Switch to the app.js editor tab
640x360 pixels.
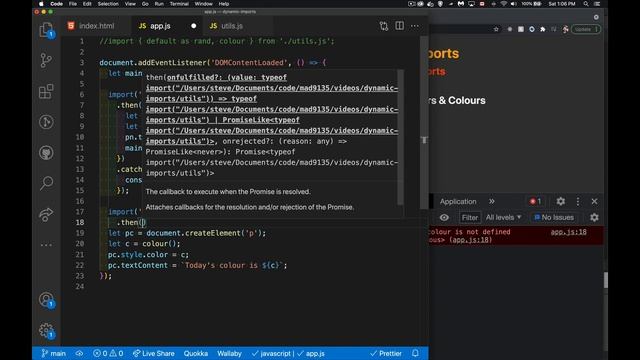[x=160, y=26]
